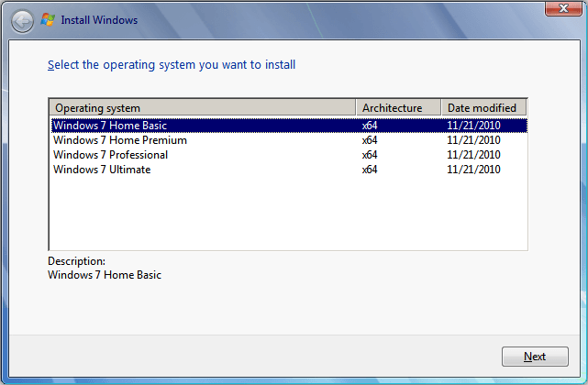Screen dimensions: 588x385
Task: Click x64 in the Home Basic row
Action: 370,126
